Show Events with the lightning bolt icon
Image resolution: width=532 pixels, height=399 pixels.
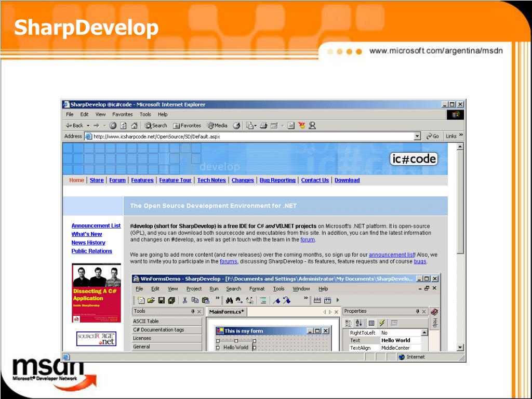[382, 323]
